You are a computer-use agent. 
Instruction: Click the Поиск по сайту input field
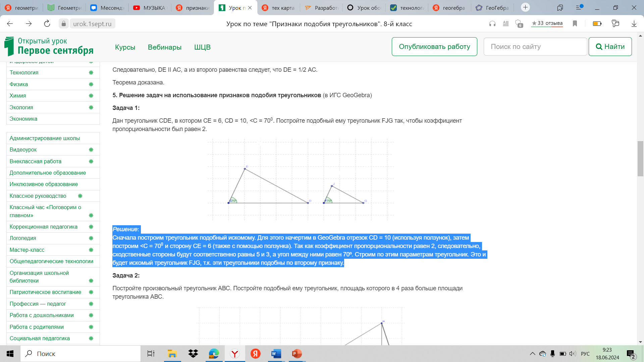click(x=535, y=47)
